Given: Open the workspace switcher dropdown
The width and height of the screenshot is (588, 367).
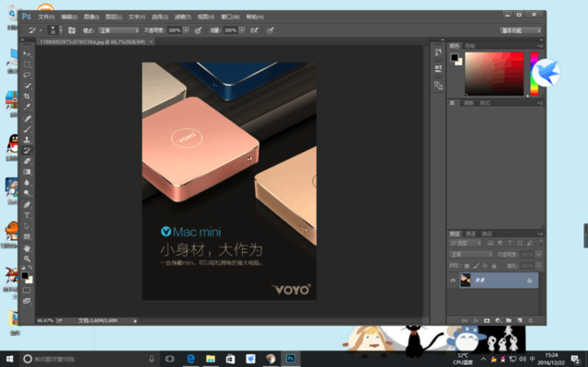Looking at the screenshot, I should 521,30.
